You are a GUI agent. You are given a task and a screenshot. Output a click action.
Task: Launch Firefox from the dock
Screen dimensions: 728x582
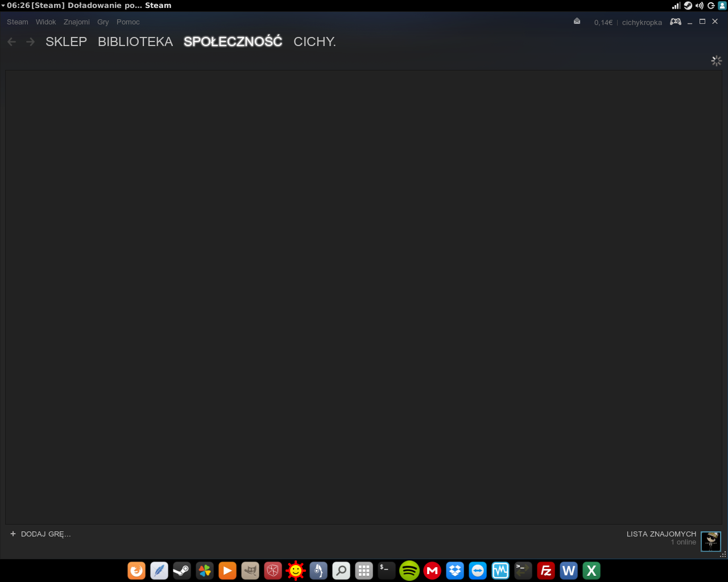136,570
